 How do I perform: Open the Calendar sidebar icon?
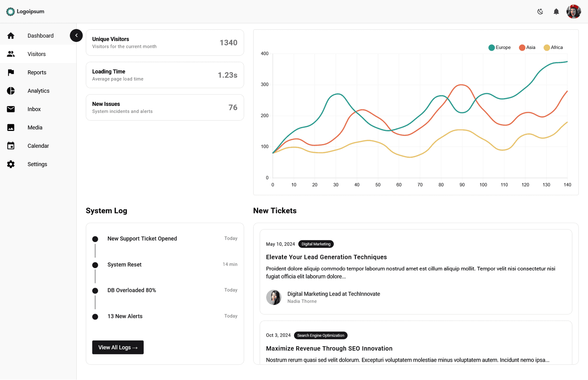[11, 146]
